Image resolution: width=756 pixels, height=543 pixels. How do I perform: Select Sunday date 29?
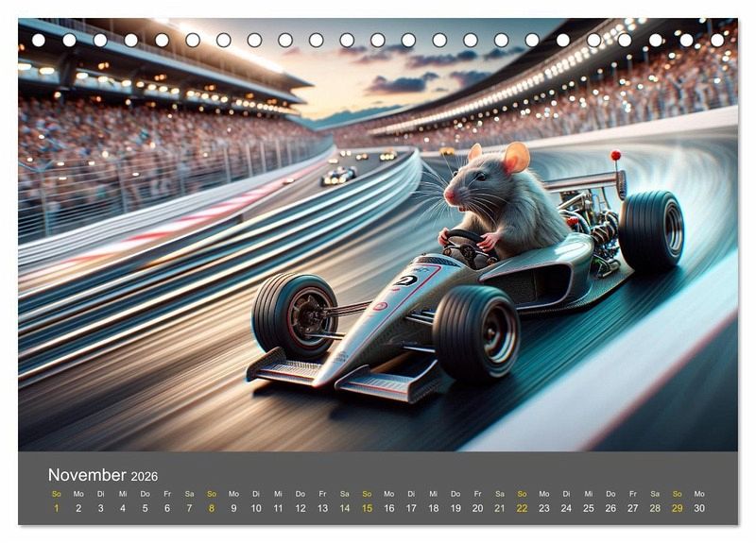678,508
